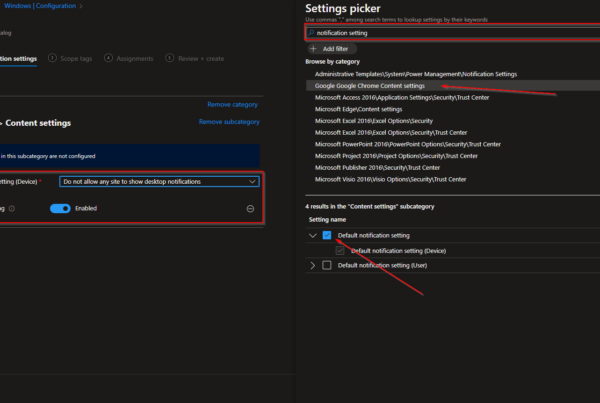Click the info icon next to the toggle label
The height and width of the screenshot is (403, 600).
(14, 208)
